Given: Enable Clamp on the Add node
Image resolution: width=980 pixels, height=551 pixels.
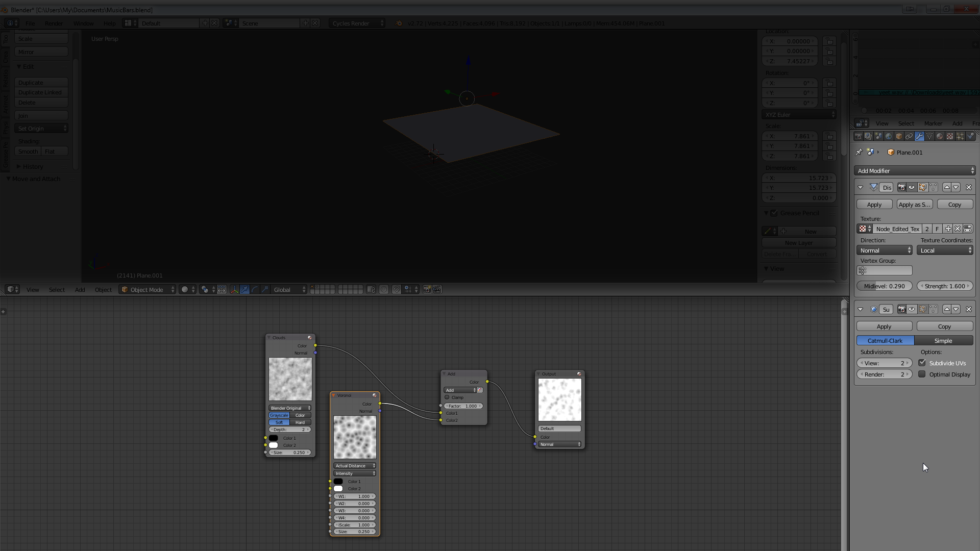Looking at the screenshot, I should [447, 397].
